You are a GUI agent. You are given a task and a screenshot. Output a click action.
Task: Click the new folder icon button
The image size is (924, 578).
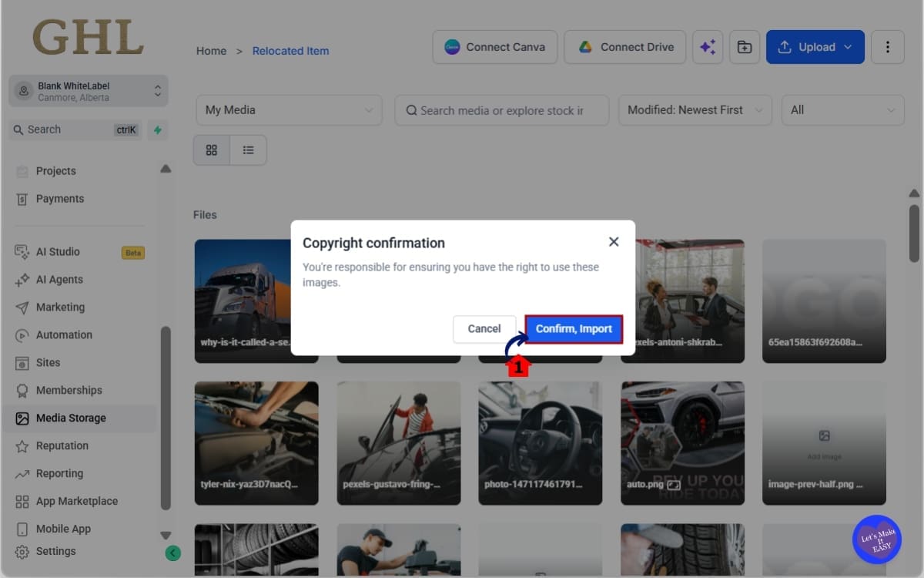[745, 47]
